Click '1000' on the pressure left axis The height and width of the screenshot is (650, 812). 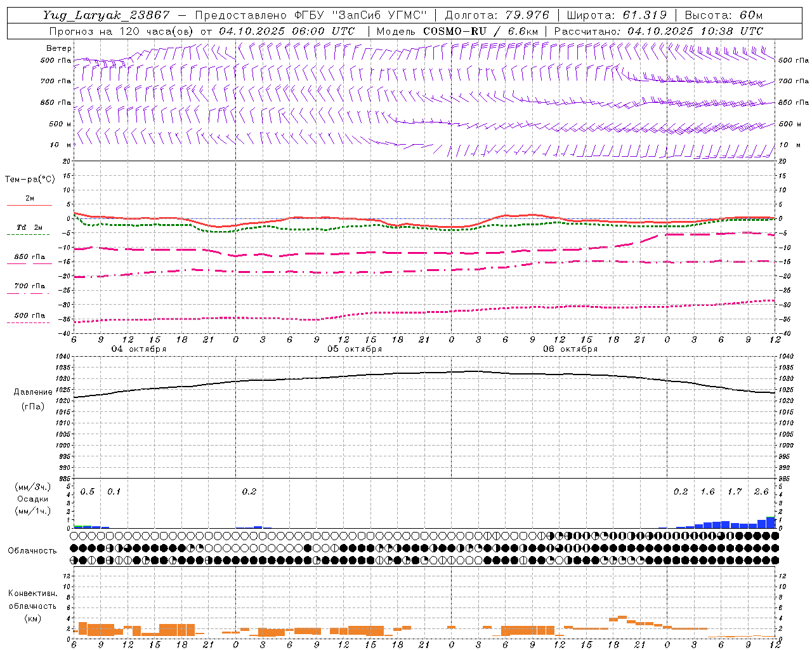pyautogui.click(x=63, y=446)
